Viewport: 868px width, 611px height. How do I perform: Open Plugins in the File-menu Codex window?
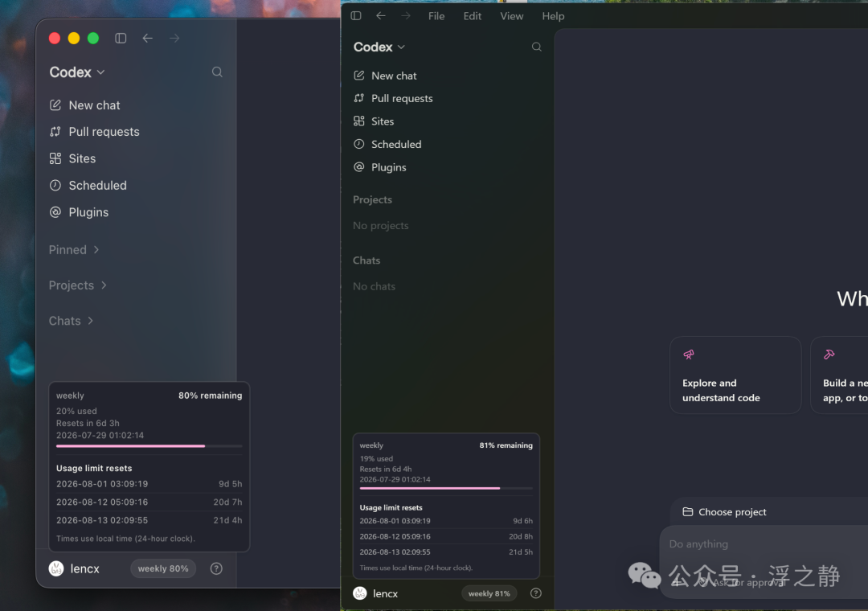(x=379, y=167)
